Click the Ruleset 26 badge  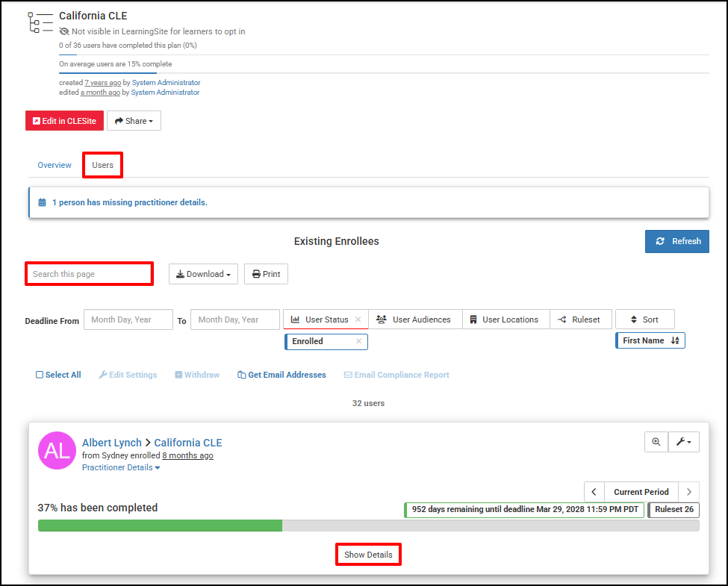click(x=673, y=509)
